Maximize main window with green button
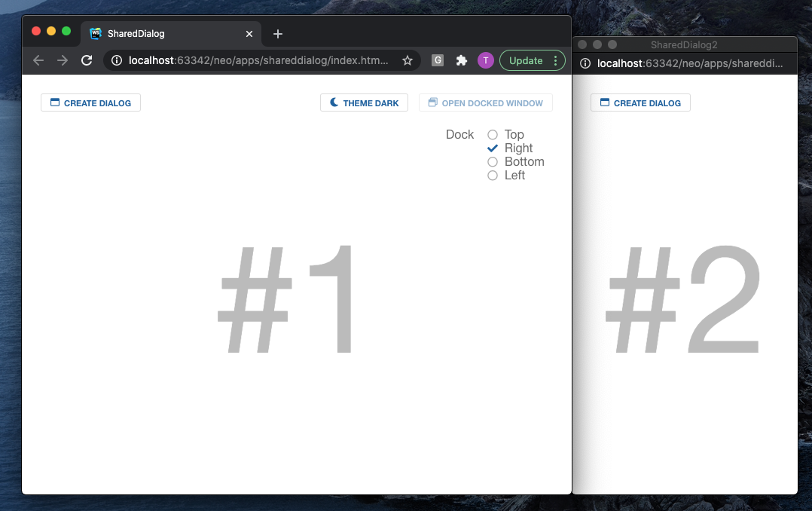 click(x=66, y=31)
